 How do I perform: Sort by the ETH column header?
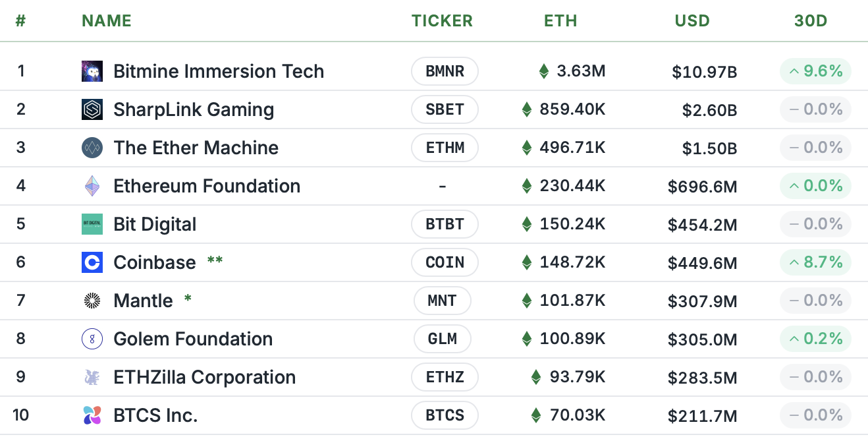(x=560, y=20)
